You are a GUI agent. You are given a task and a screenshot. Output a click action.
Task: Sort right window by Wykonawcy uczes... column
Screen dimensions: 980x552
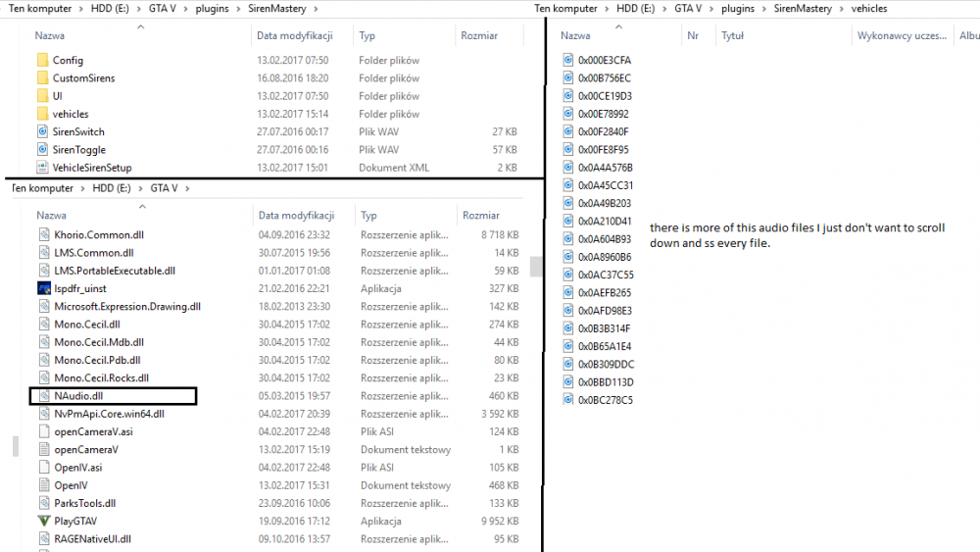pyautogui.click(x=902, y=35)
